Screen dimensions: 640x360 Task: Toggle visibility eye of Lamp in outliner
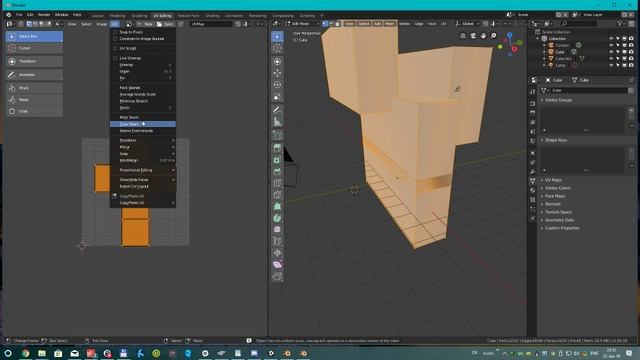coord(611,65)
